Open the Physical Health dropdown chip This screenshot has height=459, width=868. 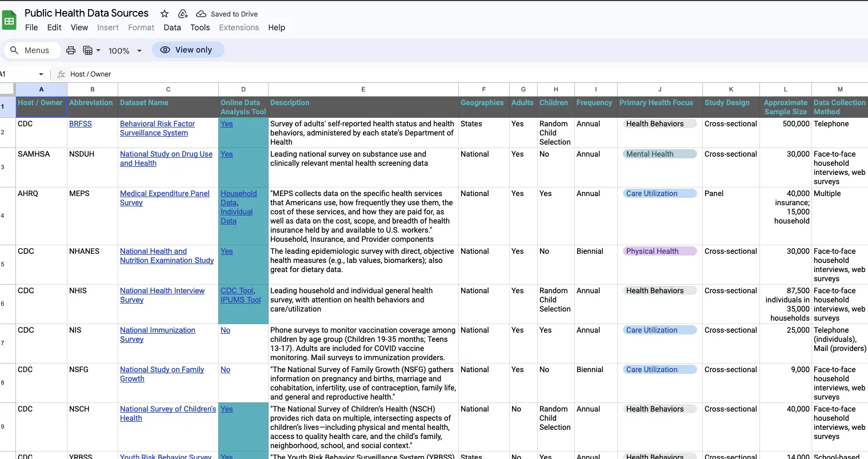coord(659,251)
